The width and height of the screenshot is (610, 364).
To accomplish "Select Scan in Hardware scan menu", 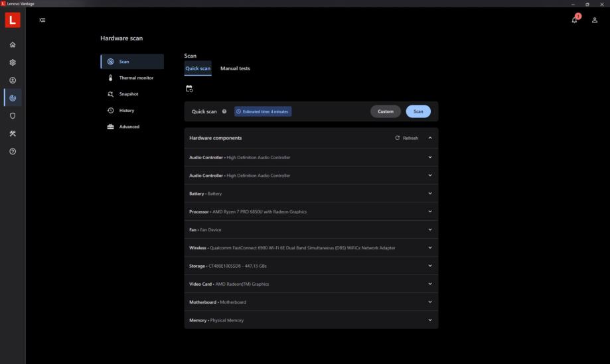I will click(x=132, y=62).
